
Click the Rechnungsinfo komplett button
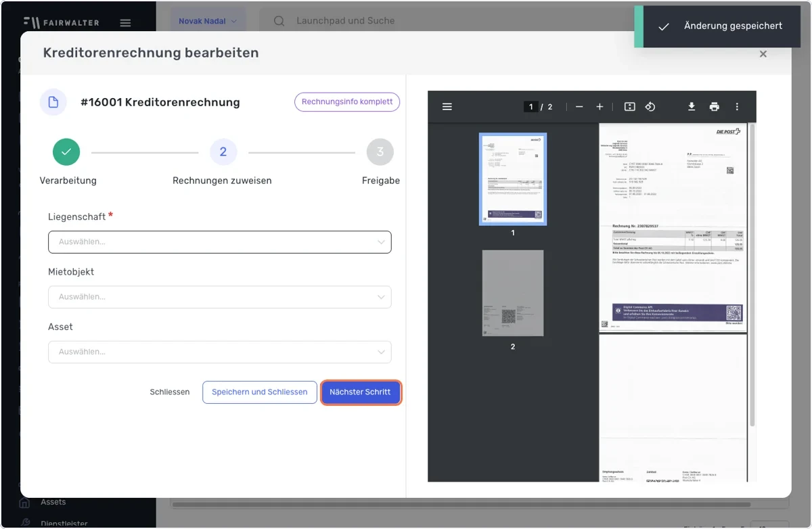click(347, 102)
